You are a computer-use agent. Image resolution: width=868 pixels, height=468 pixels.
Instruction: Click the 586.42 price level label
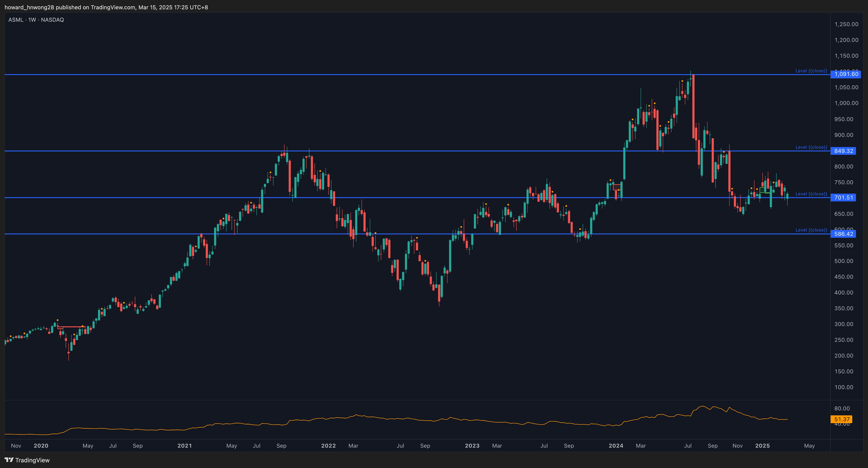(x=843, y=234)
